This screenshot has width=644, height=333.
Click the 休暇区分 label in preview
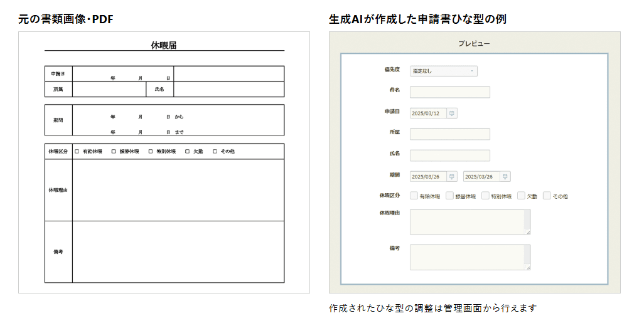389,195
